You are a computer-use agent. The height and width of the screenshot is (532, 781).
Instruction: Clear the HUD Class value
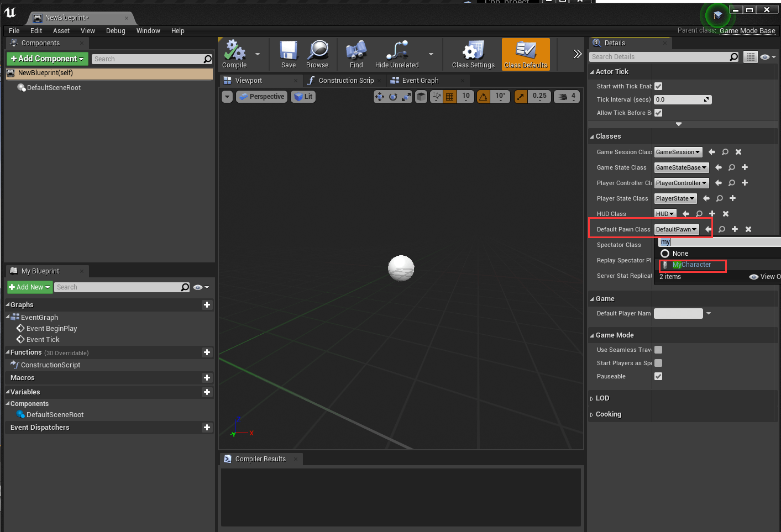[x=726, y=214]
